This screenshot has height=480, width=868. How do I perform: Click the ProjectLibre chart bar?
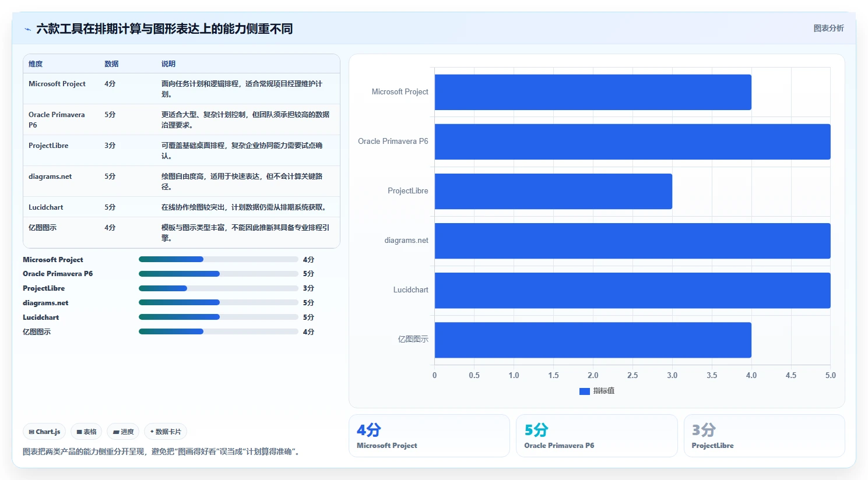[x=553, y=191]
